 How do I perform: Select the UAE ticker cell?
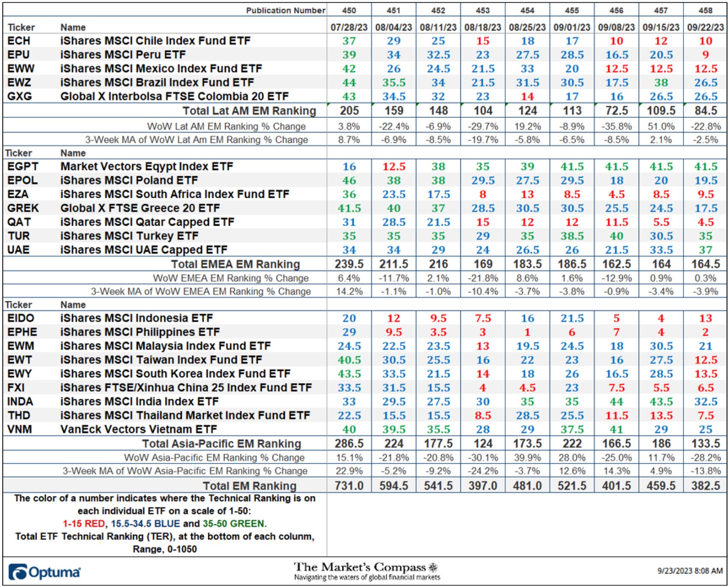18,249
